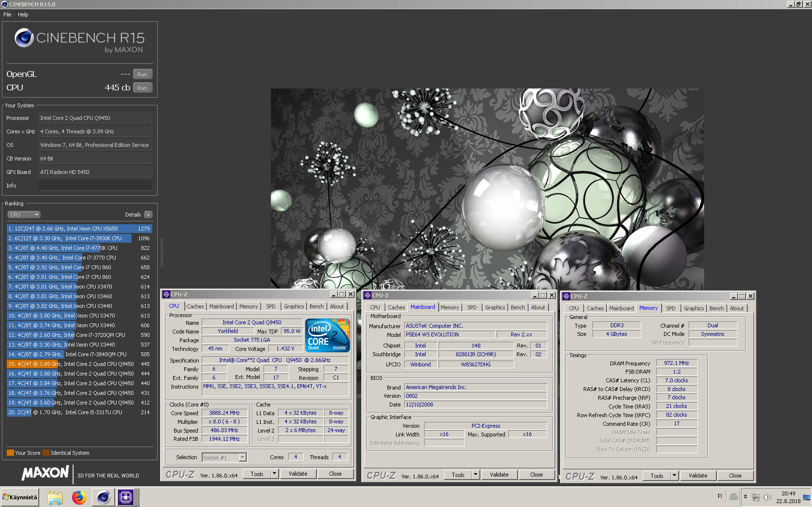Image resolution: width=812 pixels, height=507 pixels.
Task: Click the MAXON logo at bottom left
Action: [x=45, y=473]
